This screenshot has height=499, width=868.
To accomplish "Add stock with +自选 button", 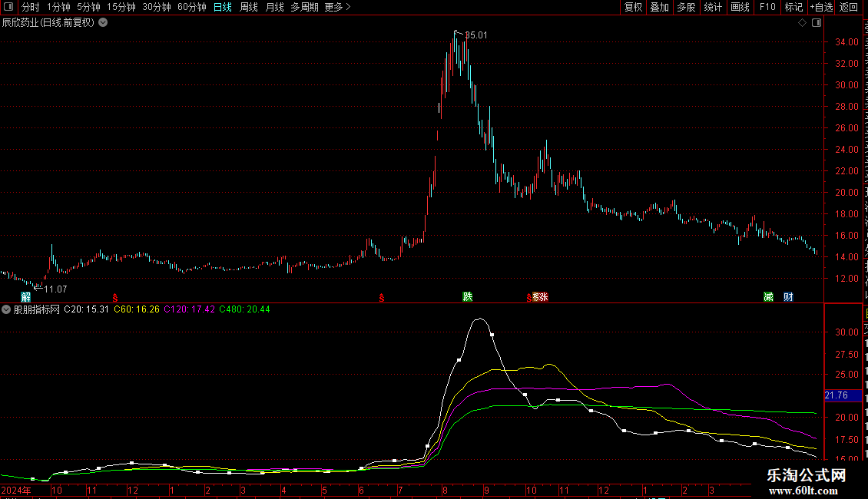I will tap(821, 7).
